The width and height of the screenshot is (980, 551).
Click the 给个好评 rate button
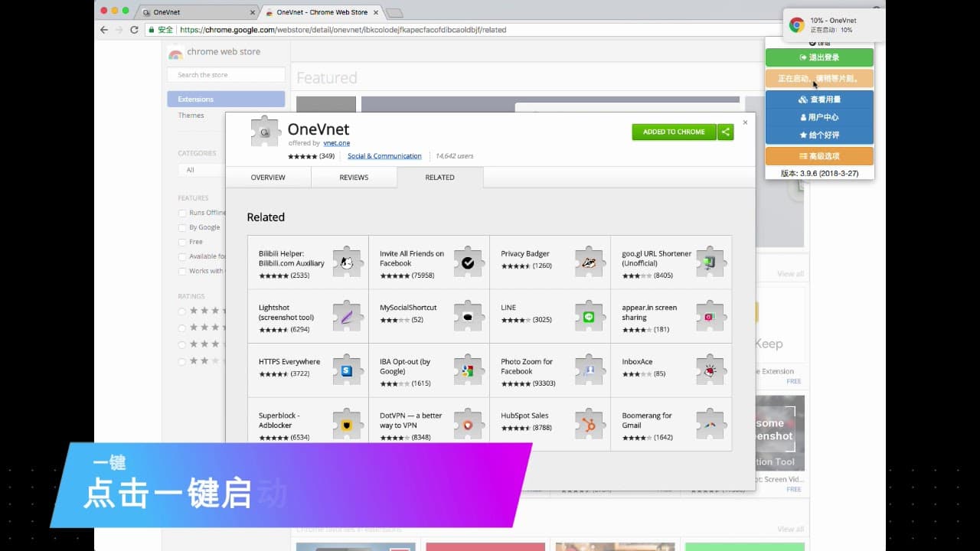point(819,135)
